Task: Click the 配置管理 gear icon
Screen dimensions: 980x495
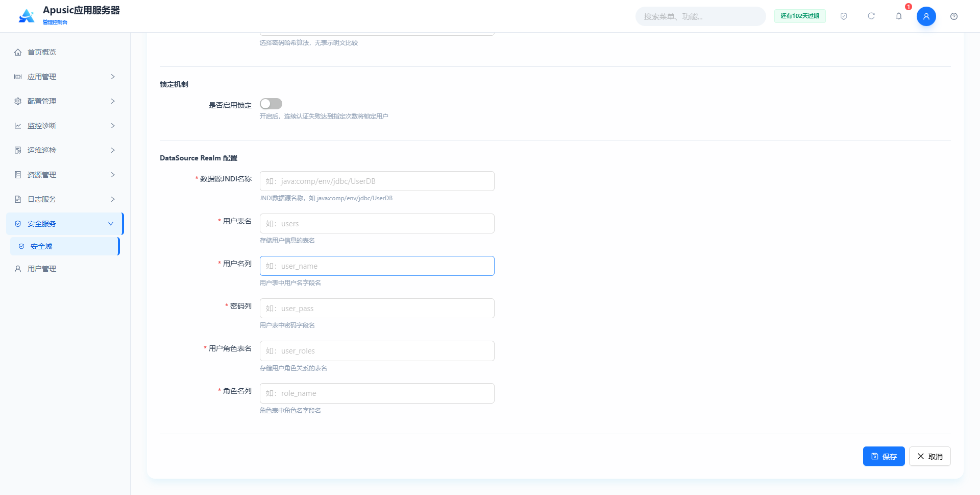Action: click(x=18, y=101)
